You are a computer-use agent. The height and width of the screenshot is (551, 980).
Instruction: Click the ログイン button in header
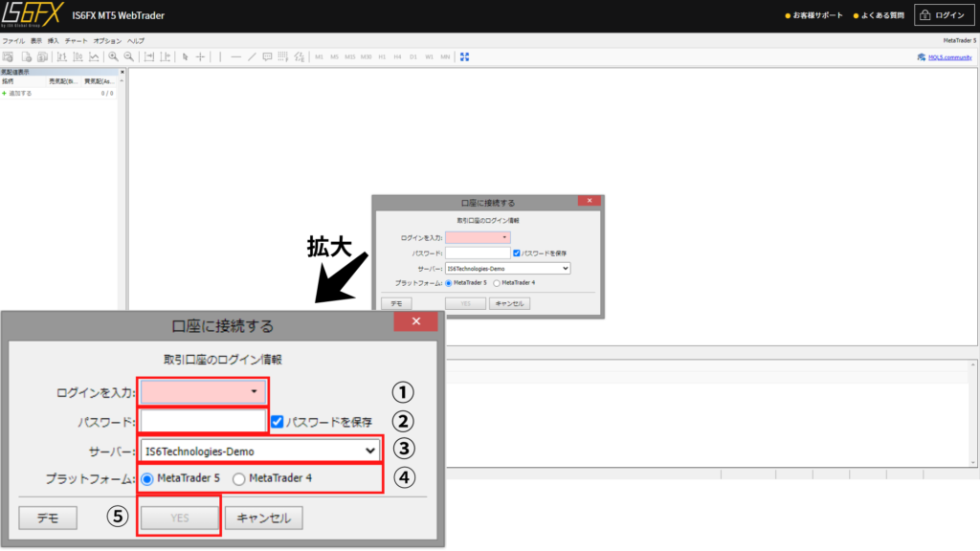coord(944,15)
